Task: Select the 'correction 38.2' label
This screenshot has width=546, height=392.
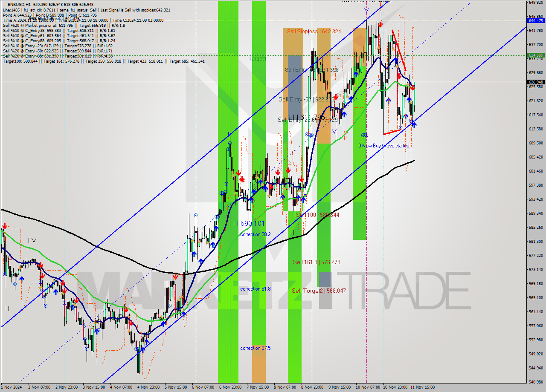Action: tap(255, 234)
